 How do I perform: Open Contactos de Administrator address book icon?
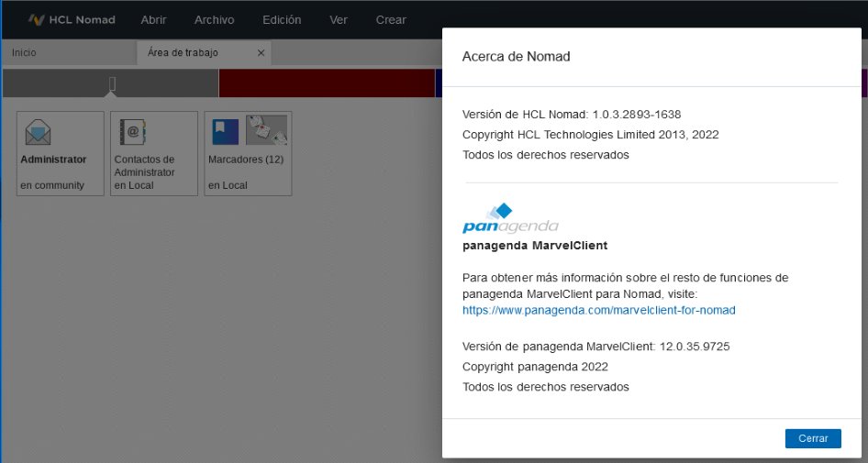tap(133, 132)
